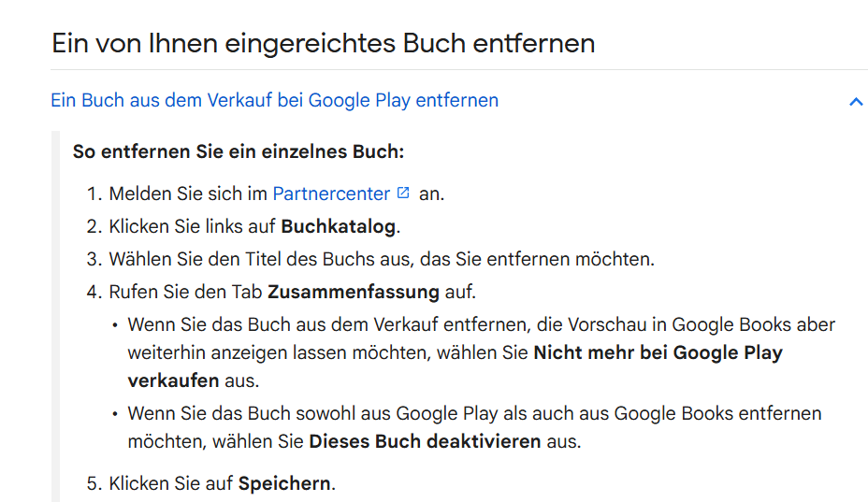Click bold text 'Dieses Buch deaktivieren'
The image size is (868, 502).
click(425, 441)
